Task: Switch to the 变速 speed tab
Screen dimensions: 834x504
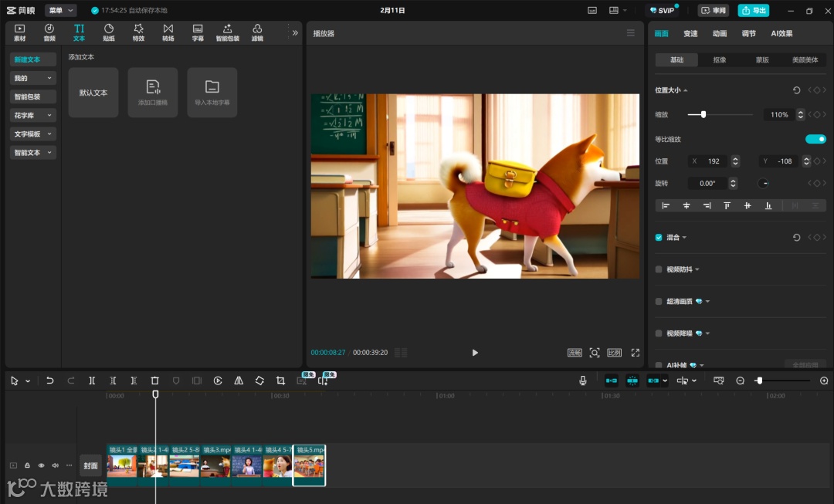Action: (x=690, y=33)
